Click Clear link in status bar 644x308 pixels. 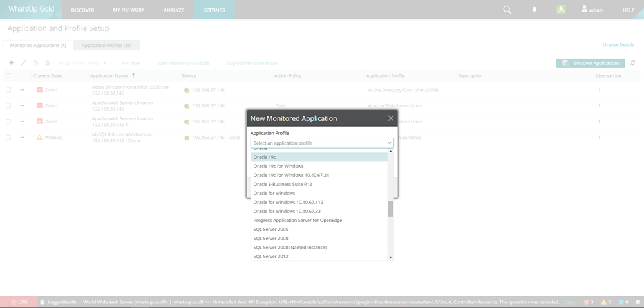[x=570, y=302]
